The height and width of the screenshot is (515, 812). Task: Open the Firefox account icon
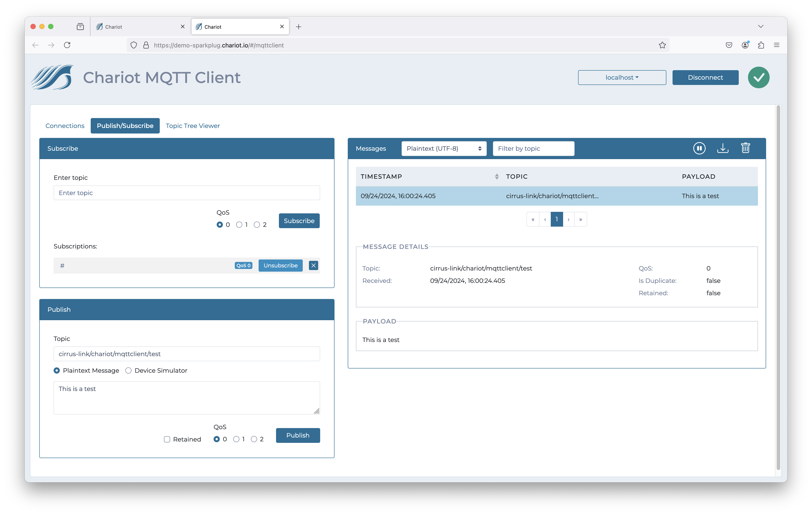(x=745, y=45)
